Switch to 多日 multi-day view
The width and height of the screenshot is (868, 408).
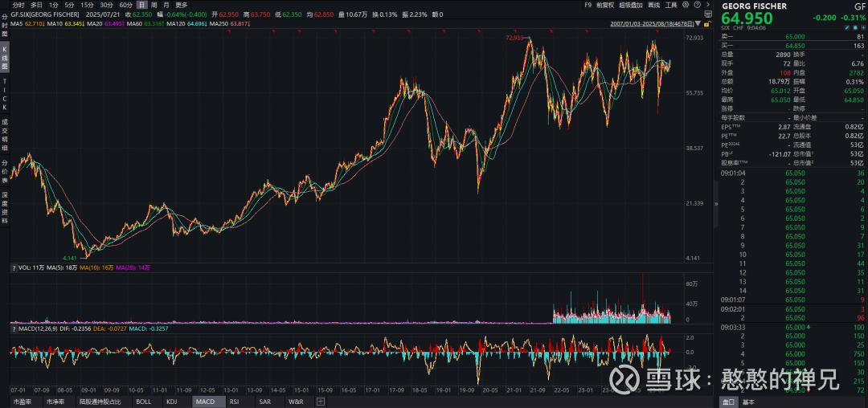pos(36,5)
